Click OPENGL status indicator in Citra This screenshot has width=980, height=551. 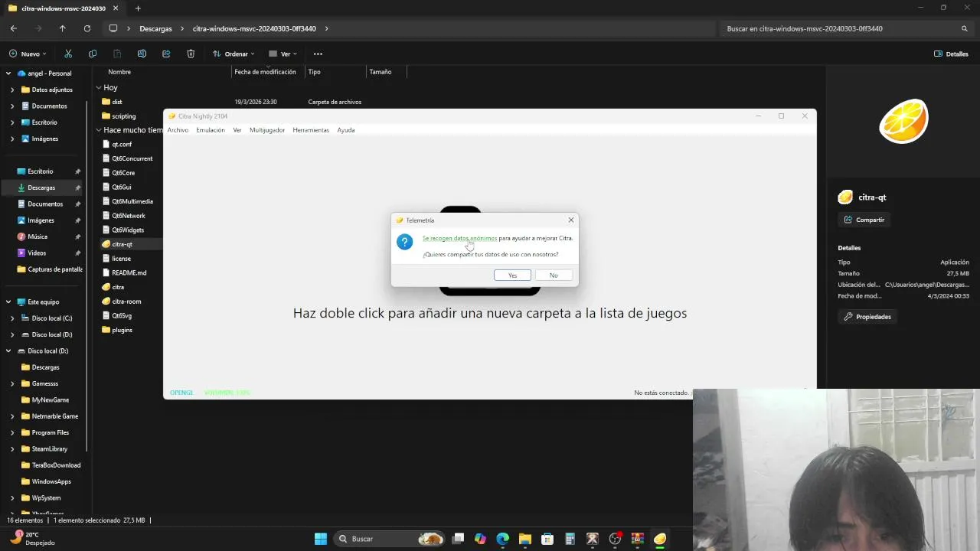pos(181,393)
